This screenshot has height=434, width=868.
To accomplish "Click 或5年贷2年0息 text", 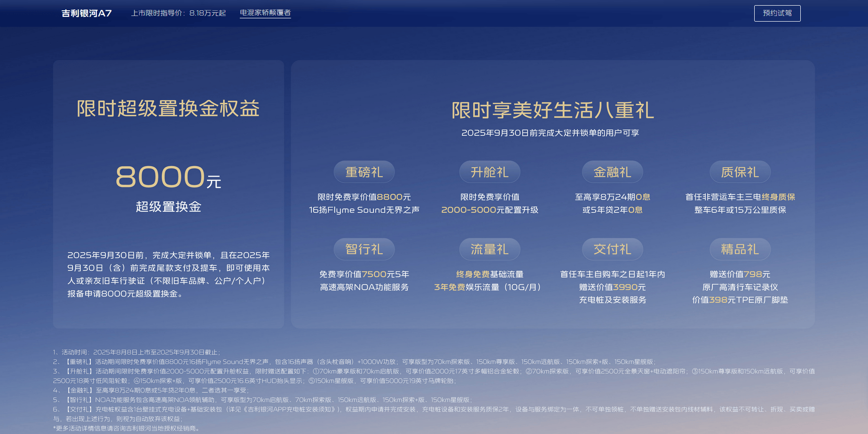I will coord(612,210).
